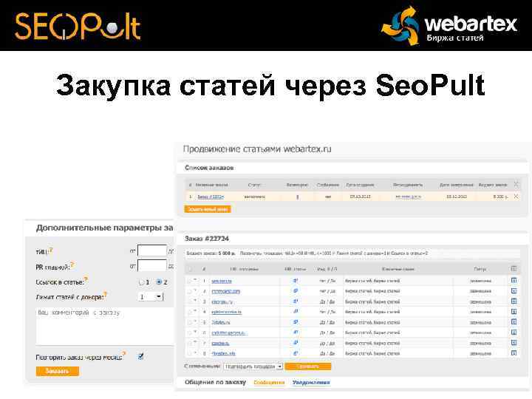532x399 pixels.
Task: Open the С отмеченными action dropdown
Action: (253, 366)
